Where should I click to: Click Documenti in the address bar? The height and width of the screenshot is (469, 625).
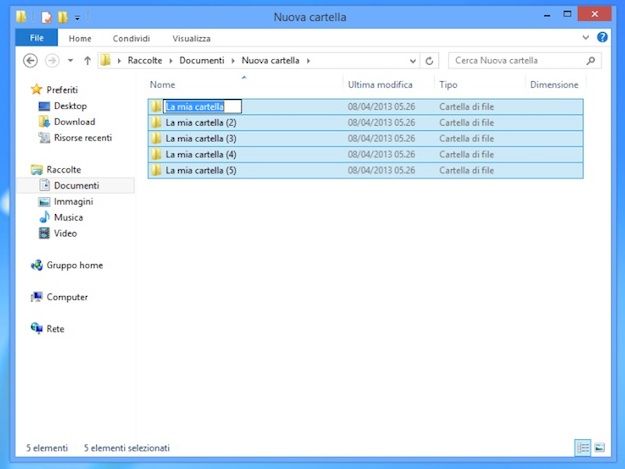(x=202, y=61)
